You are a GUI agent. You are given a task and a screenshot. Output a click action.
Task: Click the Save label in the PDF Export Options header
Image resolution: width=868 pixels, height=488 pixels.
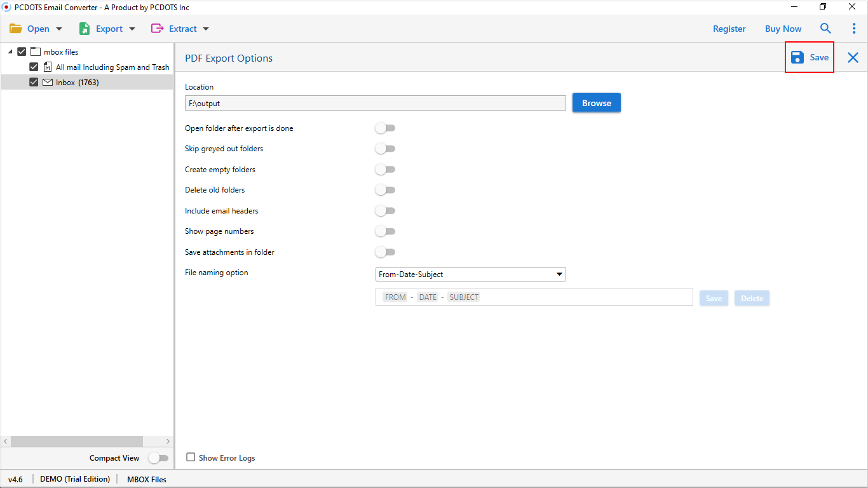(819, 57)
